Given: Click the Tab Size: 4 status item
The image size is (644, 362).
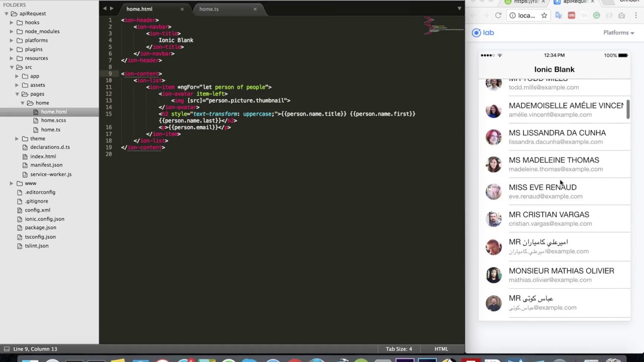Looking at the screenshot, I should tap(398, 349).
